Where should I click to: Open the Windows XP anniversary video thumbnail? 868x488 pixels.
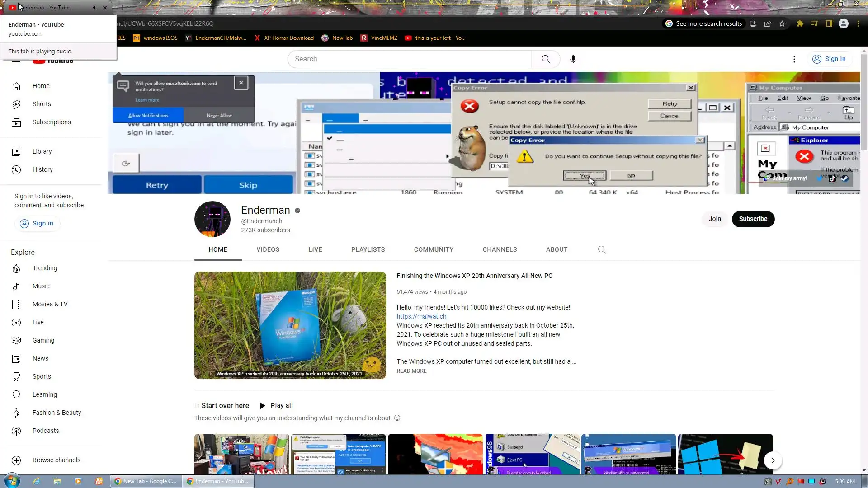[x=290, y=325]
